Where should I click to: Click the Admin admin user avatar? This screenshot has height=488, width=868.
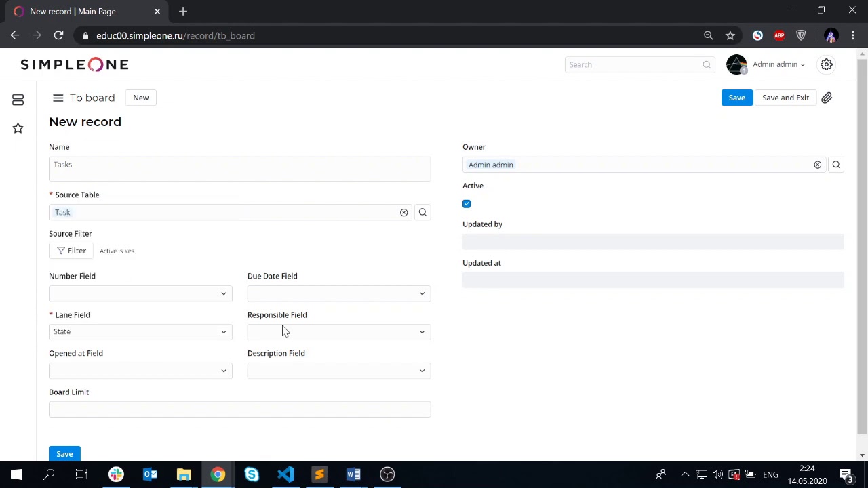736,64
